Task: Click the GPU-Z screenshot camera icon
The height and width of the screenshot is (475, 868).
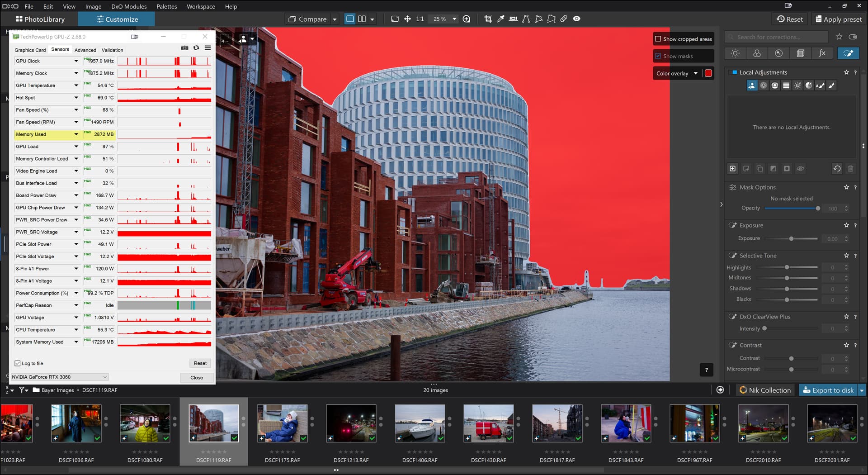Action: [184, 48]
